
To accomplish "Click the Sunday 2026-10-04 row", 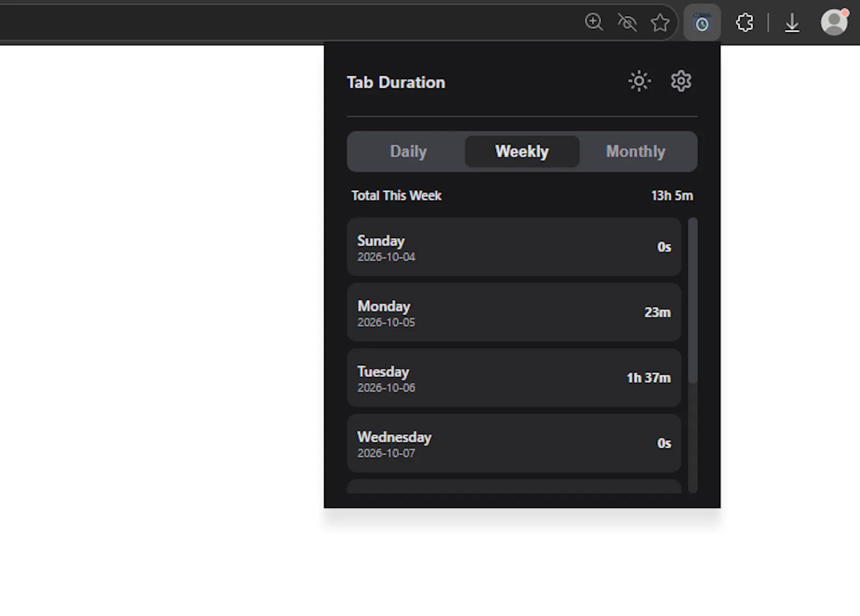I will pos(514,247).
